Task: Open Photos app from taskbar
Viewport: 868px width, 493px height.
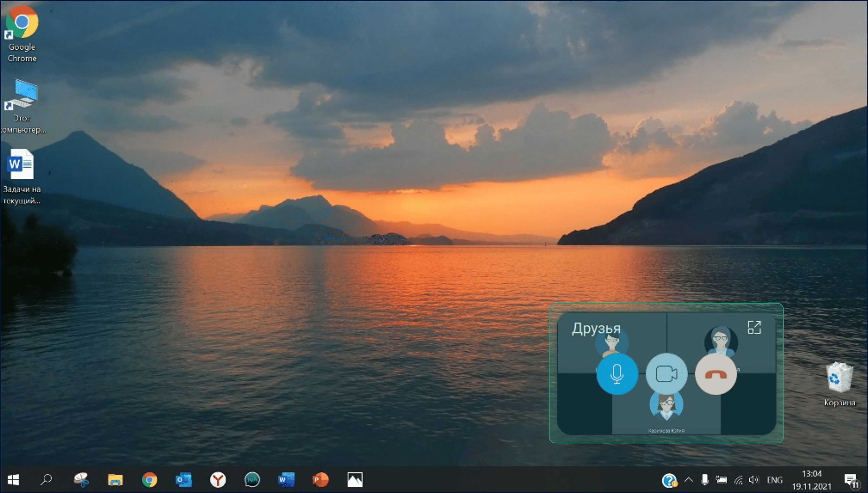Action: (355, 480)
